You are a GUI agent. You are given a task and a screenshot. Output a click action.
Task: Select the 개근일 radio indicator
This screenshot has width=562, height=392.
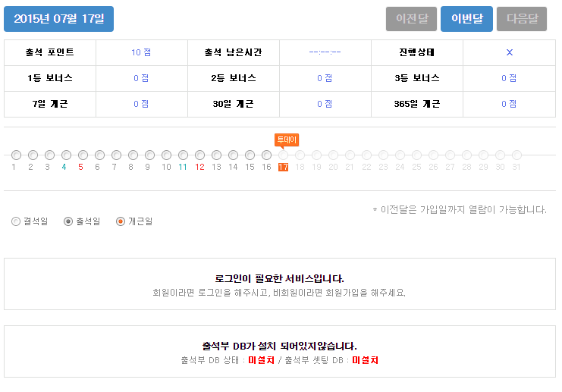coord(121,221)
